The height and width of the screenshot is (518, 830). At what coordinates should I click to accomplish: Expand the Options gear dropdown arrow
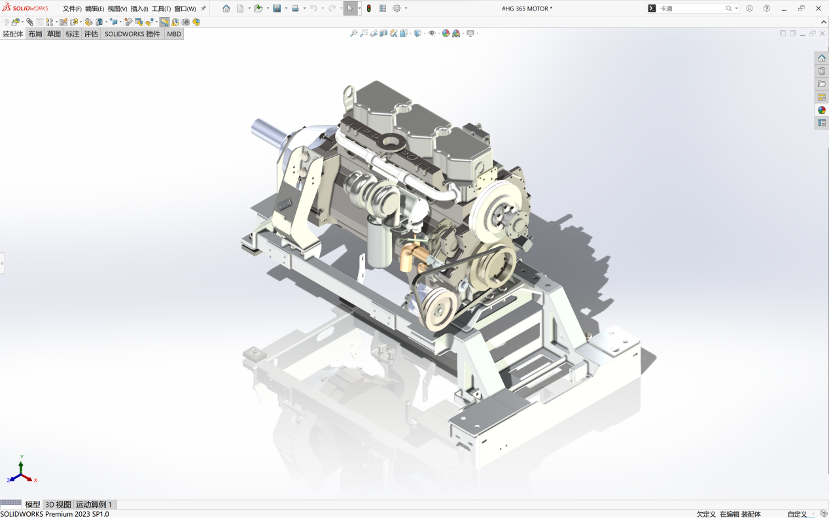pos(406,8)
